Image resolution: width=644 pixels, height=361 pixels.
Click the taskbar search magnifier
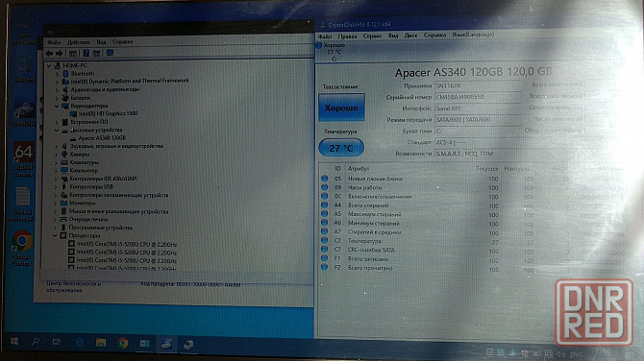pyautogui.click(x=36, y=341)
